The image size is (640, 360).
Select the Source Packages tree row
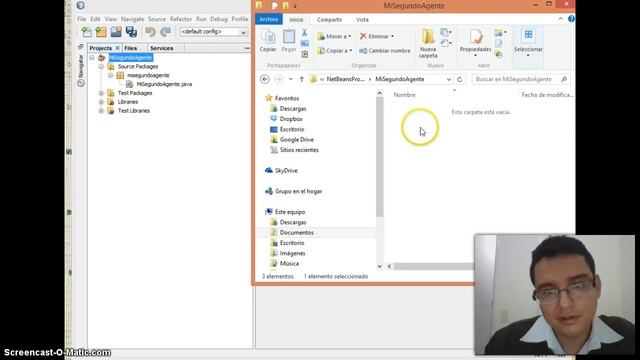pos(138,67)
